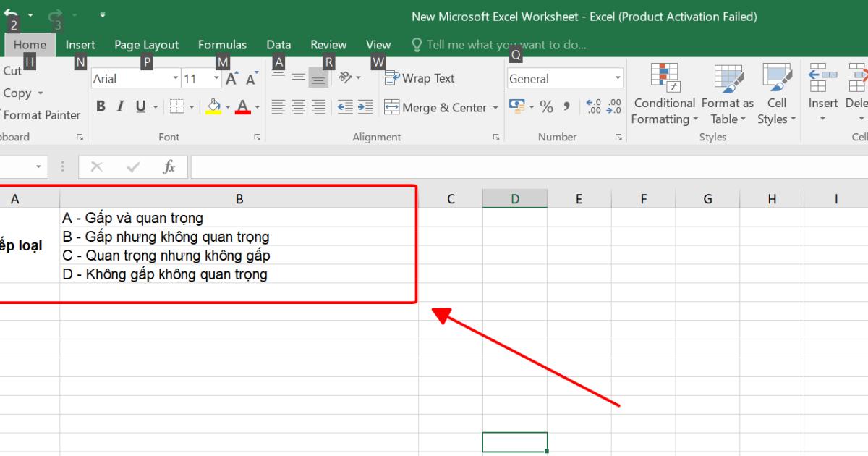The height and width of the screenshot is (456, 868).
Task: Click the Orientation text rotation icon
Action: click(346, 78)
